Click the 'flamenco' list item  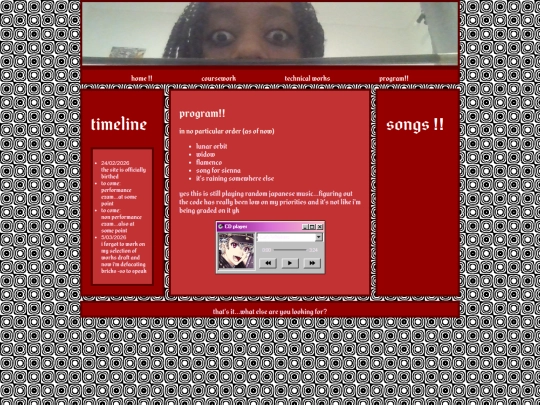tap(209, 162)
